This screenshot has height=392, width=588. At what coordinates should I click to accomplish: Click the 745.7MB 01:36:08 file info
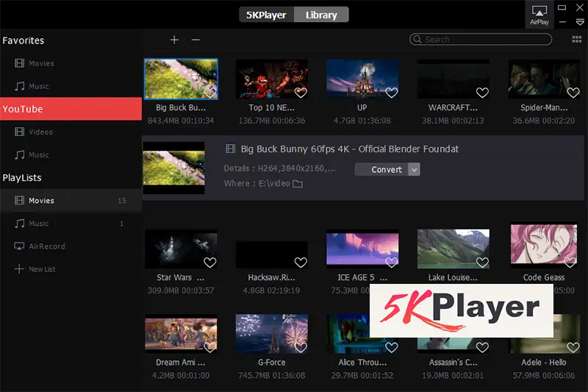[271, 376]
